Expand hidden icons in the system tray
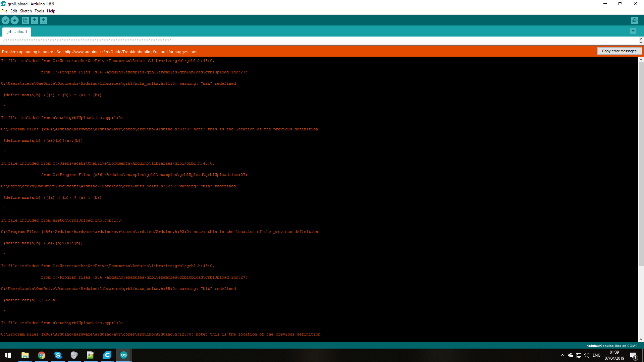The image size is (644, 362). (x=562, y=355)
